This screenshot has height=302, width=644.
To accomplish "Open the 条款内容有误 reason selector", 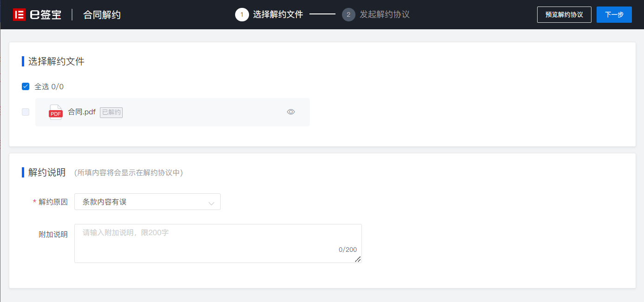I will [x=147, y=202].
